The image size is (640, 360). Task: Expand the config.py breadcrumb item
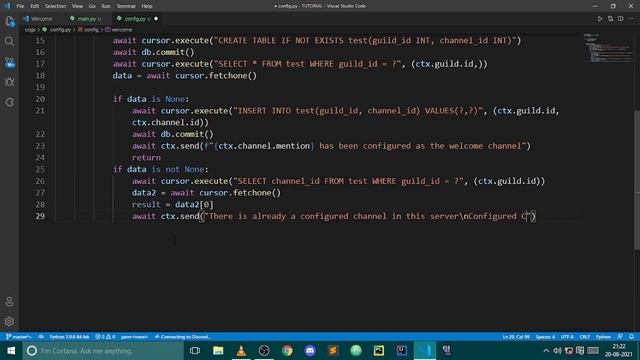click(x=60, y=30)
